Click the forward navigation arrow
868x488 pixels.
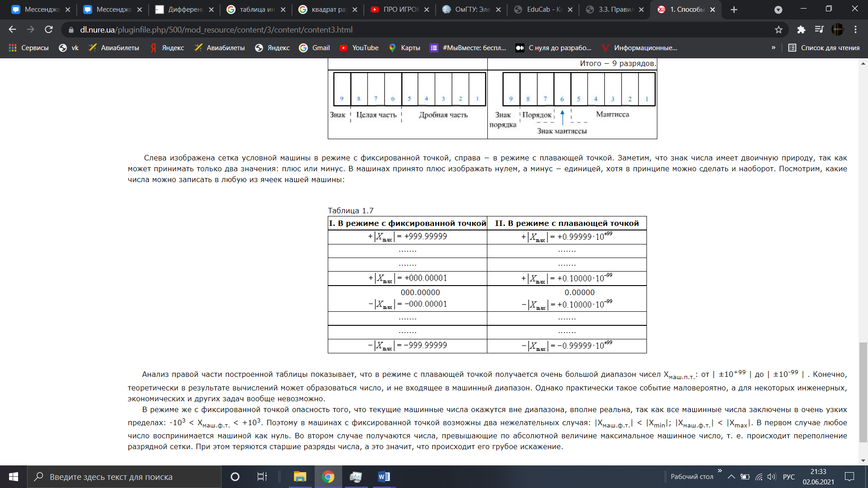[30, 29]
